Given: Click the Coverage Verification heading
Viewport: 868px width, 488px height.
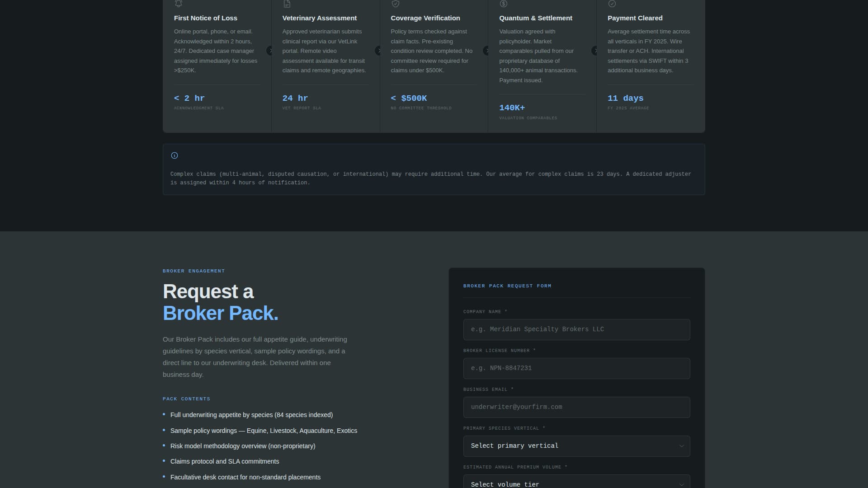Looking at the screenshot, I should tap(425, 18).
